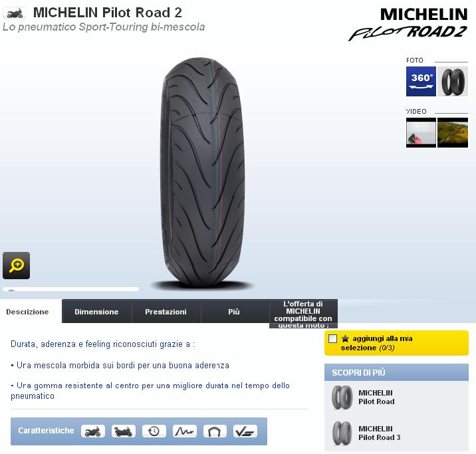The height and width of the screenshot is (454, 476).
Task: Click the tire profile arch icon
Action: 215,431
